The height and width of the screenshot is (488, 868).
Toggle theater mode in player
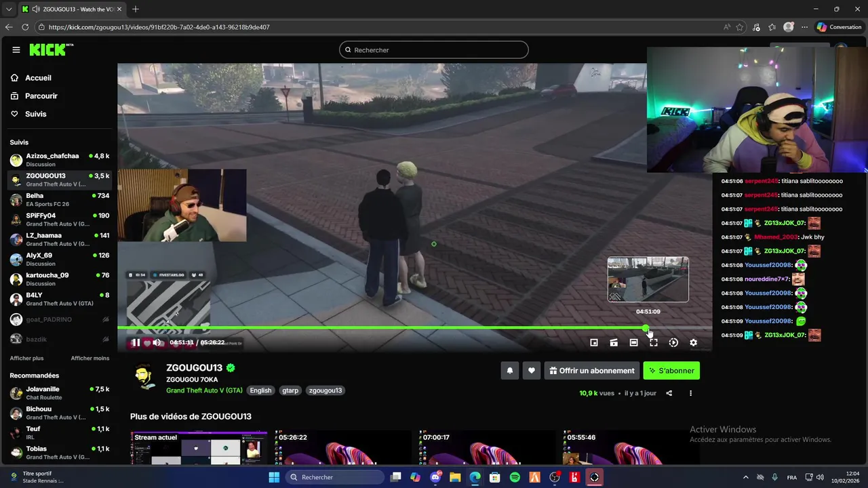click(633, 343)
